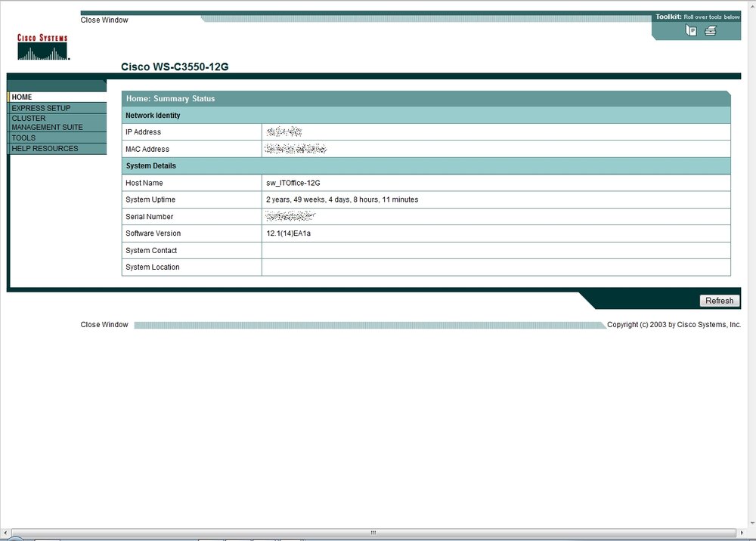
Task: Click uptime value '2 years, 49 weeks'
Action: [296, 199]
